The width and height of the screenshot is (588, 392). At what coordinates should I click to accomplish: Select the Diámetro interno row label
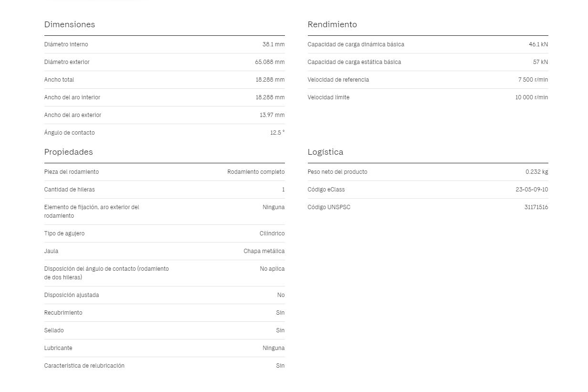tap(66, 44)
